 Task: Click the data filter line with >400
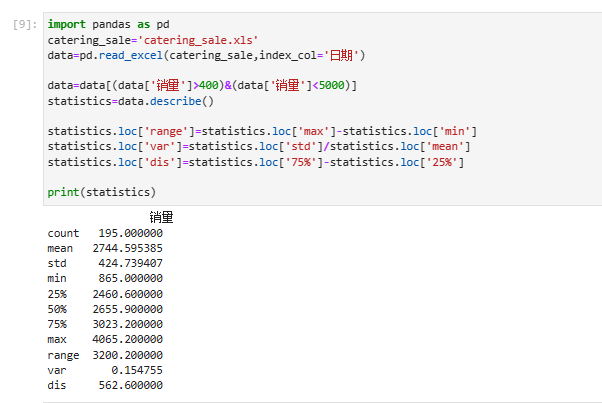202,85
